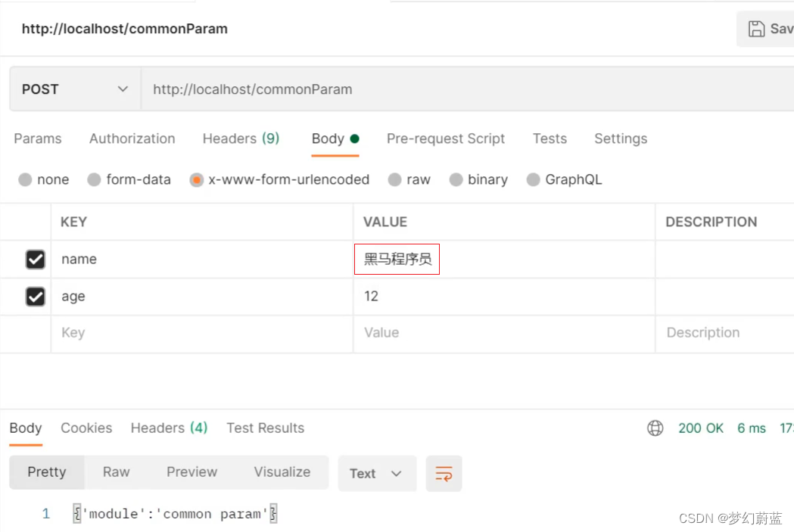The width and height of the screenshot is (794, 532).
Task: Open the Pre-request Script tab
Action: click(446, 138)
